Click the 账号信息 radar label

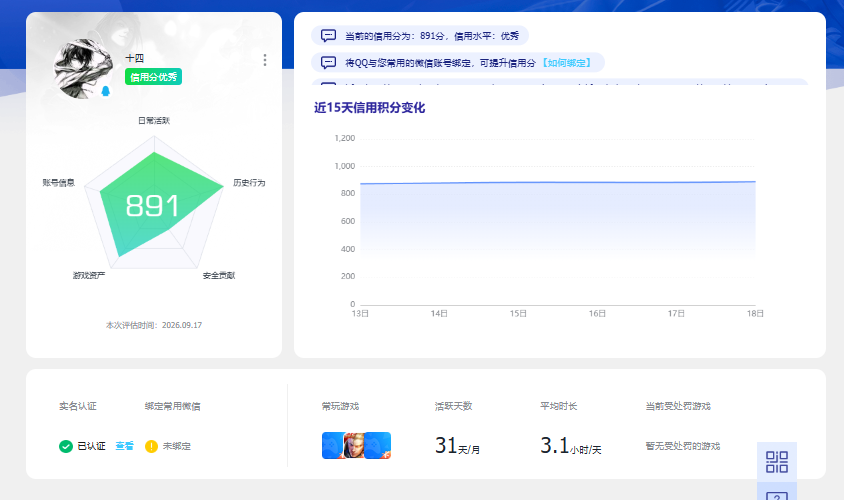[59, 183]
